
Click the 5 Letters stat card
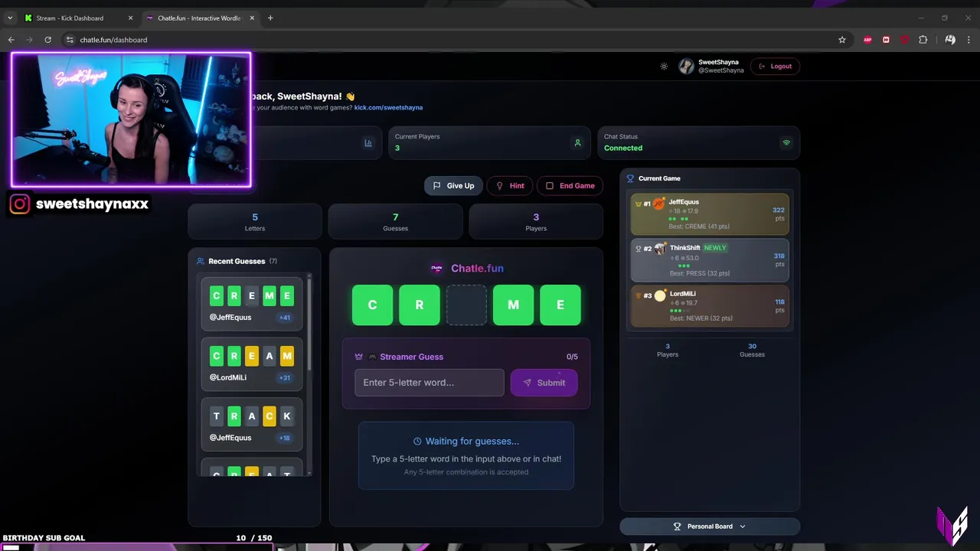point(255,221)
